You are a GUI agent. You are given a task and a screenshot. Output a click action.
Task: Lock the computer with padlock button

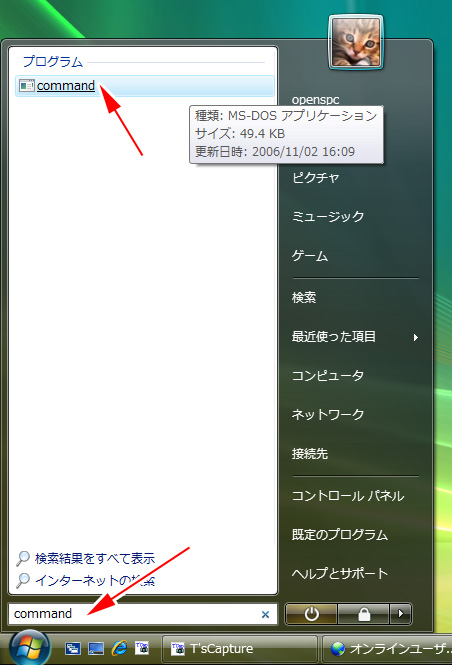[x=363, y=614]
